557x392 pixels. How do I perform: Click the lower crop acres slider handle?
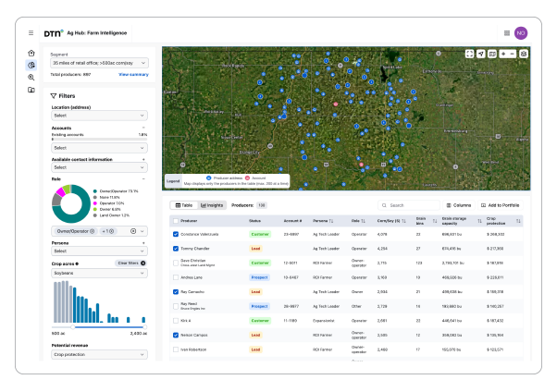click(73, 327)
